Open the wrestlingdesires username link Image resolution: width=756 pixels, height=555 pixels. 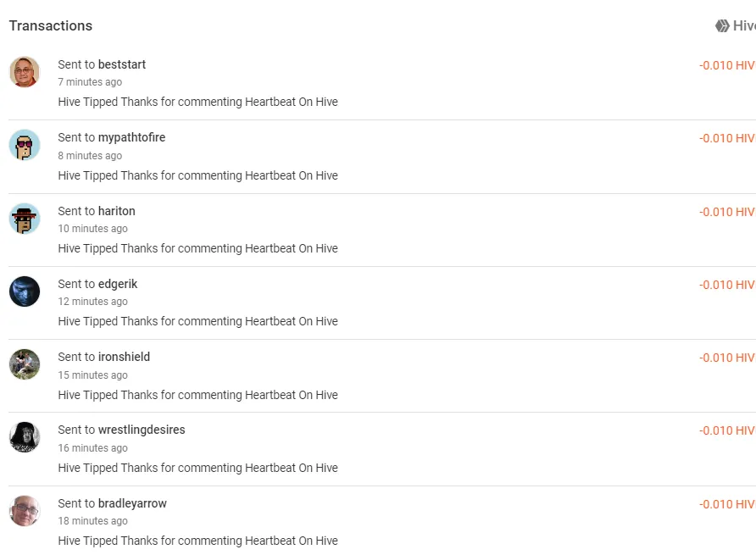142,430
